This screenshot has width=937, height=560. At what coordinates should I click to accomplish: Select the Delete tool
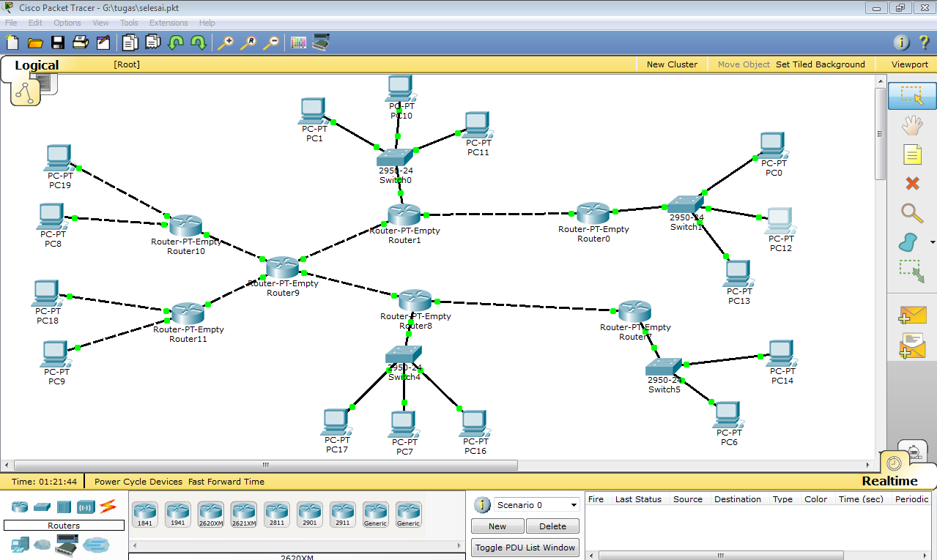(911, 184)
